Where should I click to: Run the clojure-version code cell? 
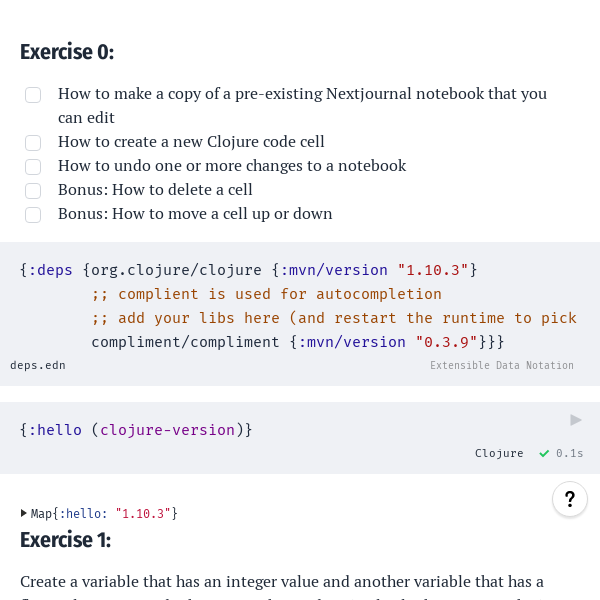click(576, 420)
